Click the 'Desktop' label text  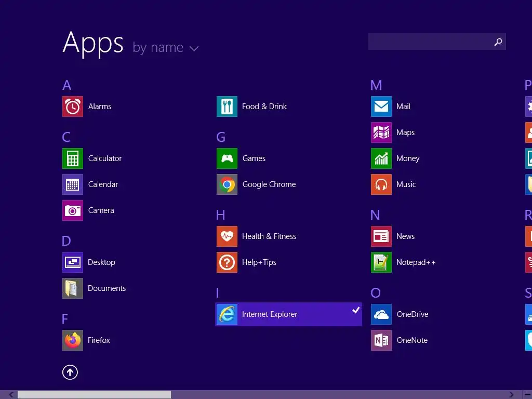[x=101, y=262]
